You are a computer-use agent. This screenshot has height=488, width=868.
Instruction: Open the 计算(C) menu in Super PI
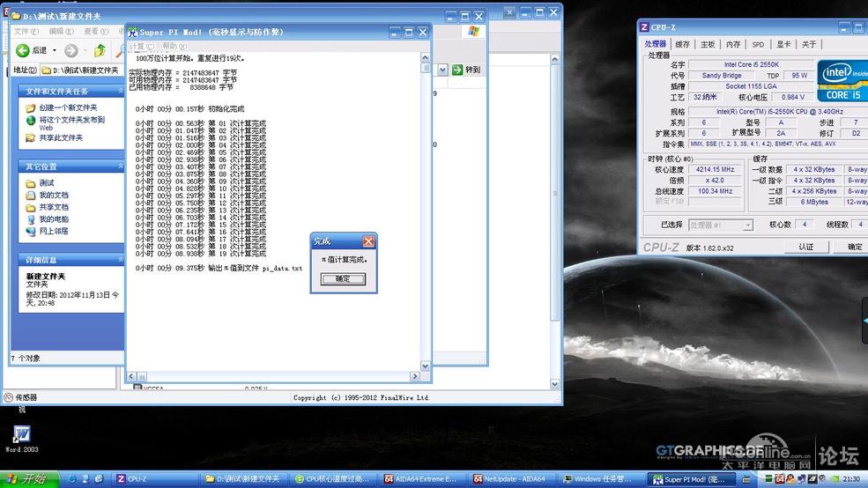coord(141,47)
